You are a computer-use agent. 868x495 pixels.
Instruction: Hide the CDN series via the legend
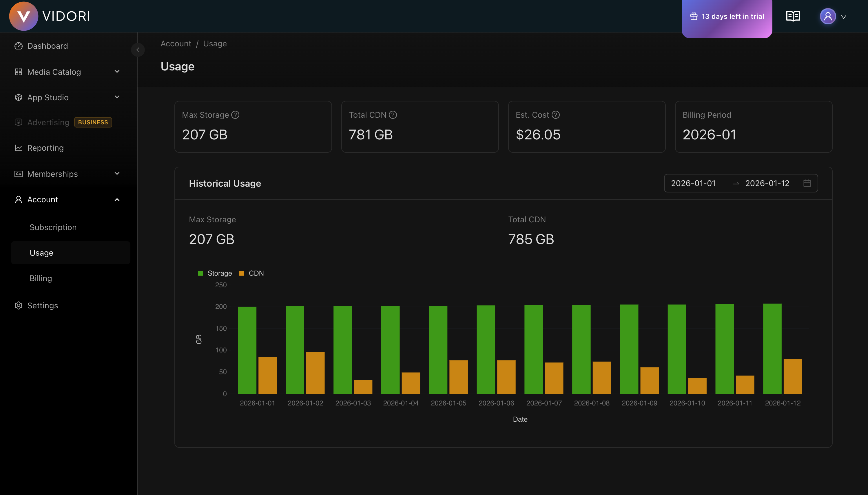click(251, 273)
